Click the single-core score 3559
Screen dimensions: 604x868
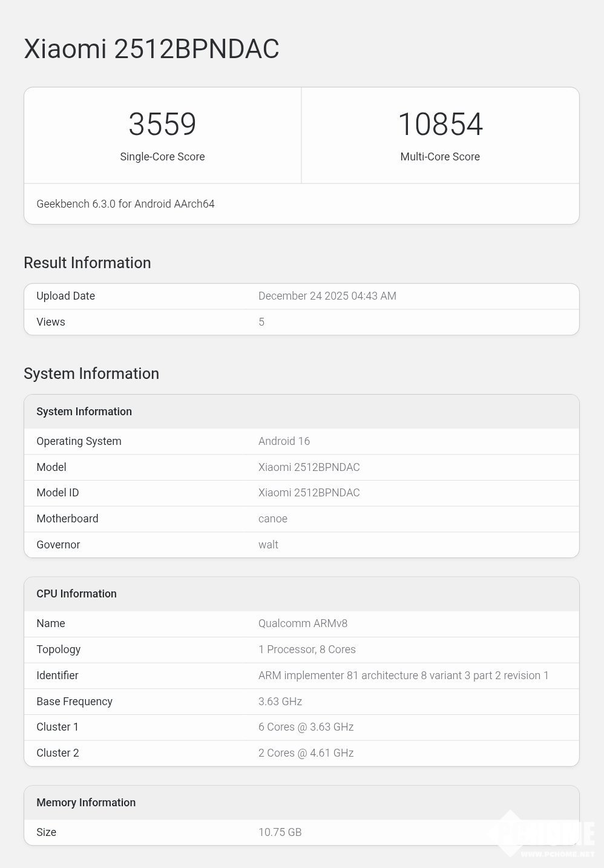point(162,124)
